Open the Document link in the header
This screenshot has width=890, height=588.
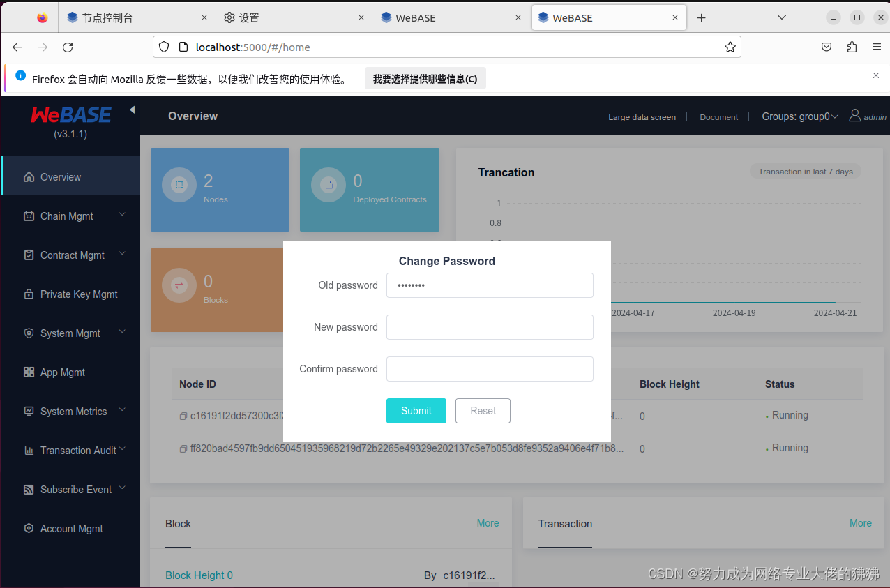tap(718, 116)
